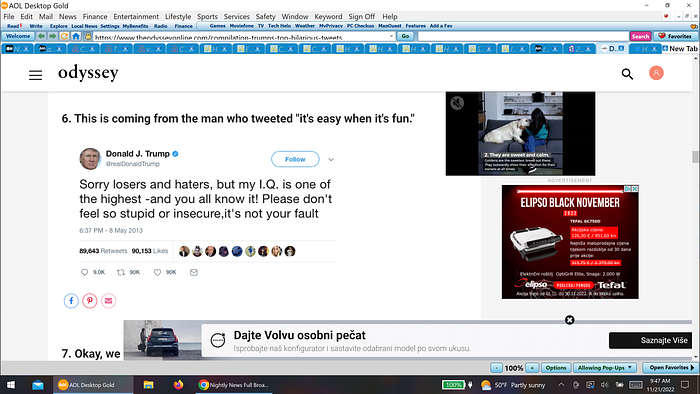The image size is (700, 394).
Task: Open the user profile avatar icon
Action: click(656, 73)
